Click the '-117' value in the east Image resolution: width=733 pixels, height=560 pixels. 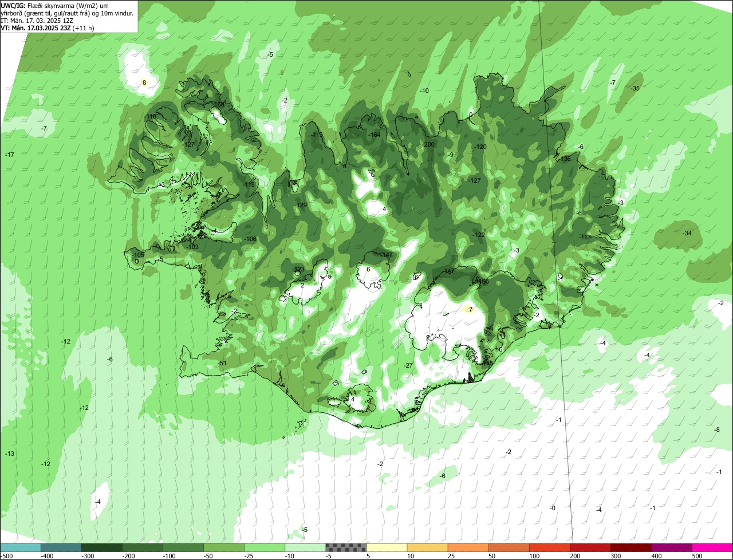585,237
